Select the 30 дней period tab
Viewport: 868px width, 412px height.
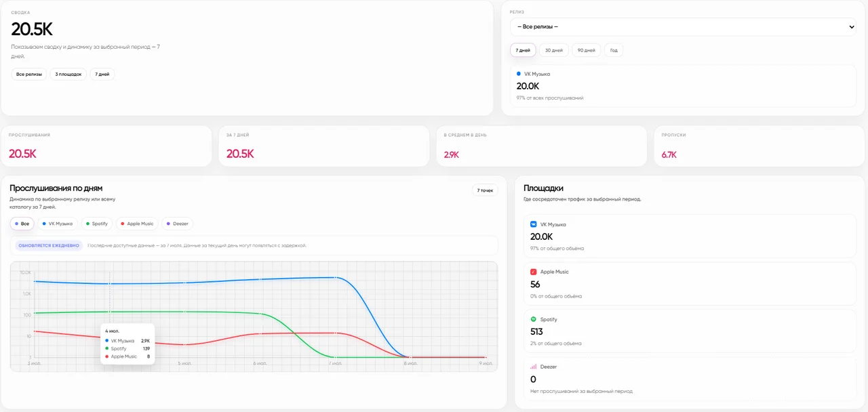(x=554, y=50)
